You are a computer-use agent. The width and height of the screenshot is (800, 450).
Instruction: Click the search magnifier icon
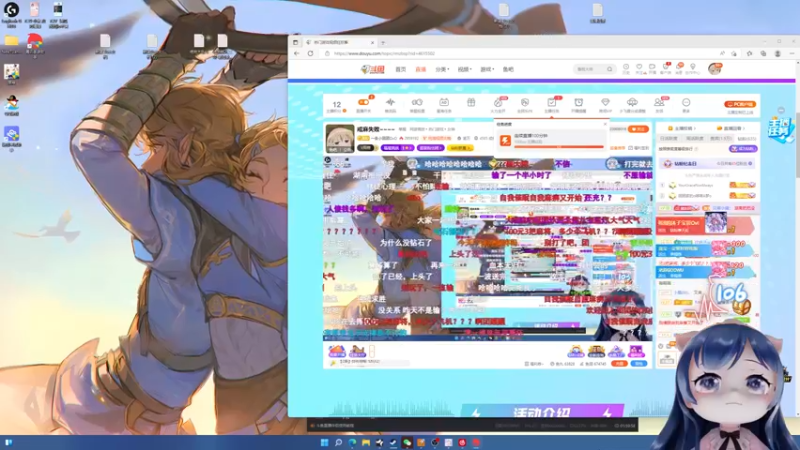pos(610,69)
